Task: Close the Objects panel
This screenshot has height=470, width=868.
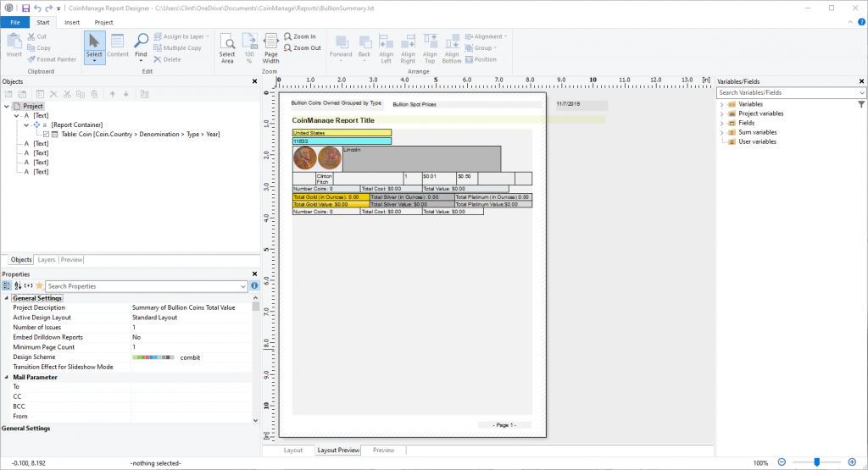Action: click(254, 81)
